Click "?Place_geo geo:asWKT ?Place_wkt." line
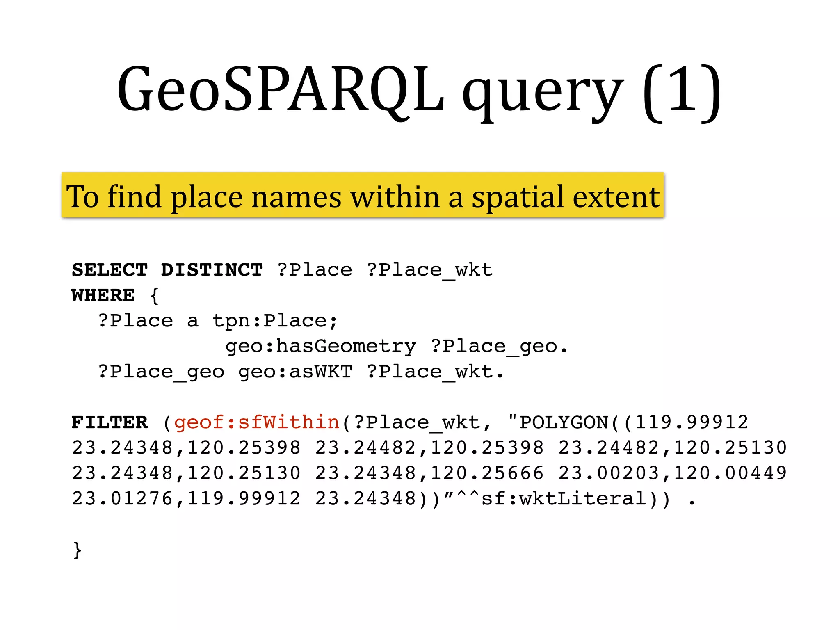Image resolution: width=840 pixels, height=630 pixels. (301, 372)
